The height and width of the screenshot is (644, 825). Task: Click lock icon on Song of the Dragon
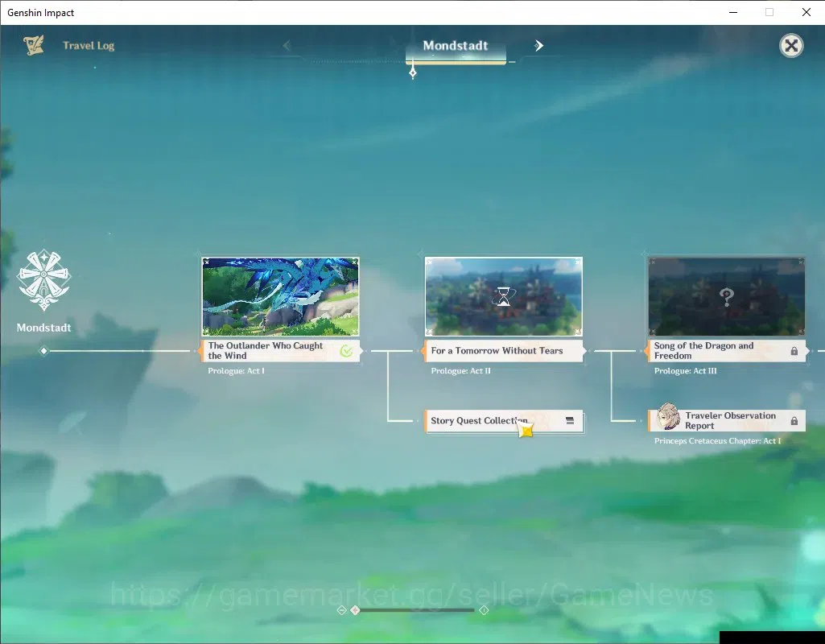[x=794, y=351]
